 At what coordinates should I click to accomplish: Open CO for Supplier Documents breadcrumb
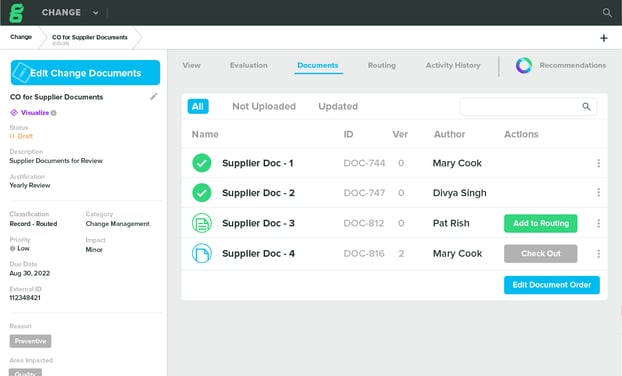coord(90,37)
